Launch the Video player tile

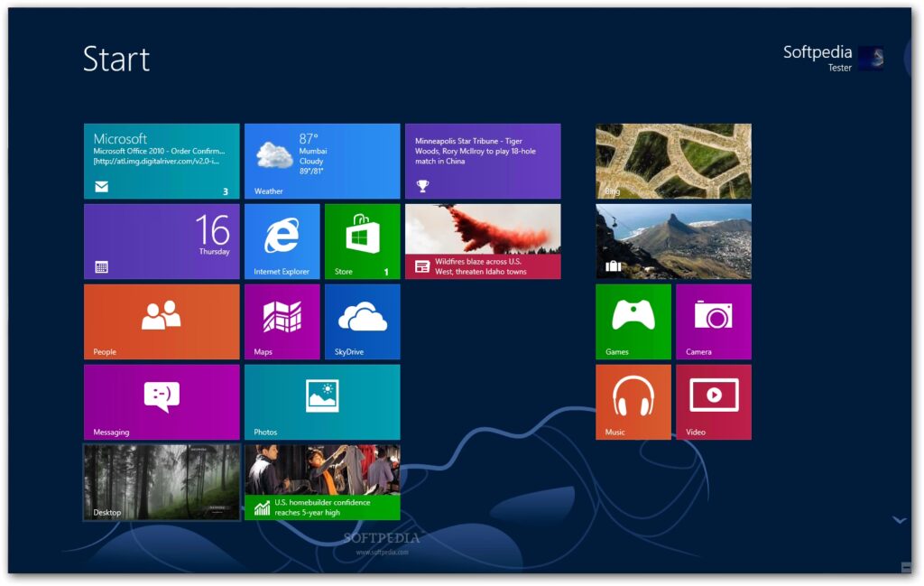pyautogui.click(x=713, y=402)
